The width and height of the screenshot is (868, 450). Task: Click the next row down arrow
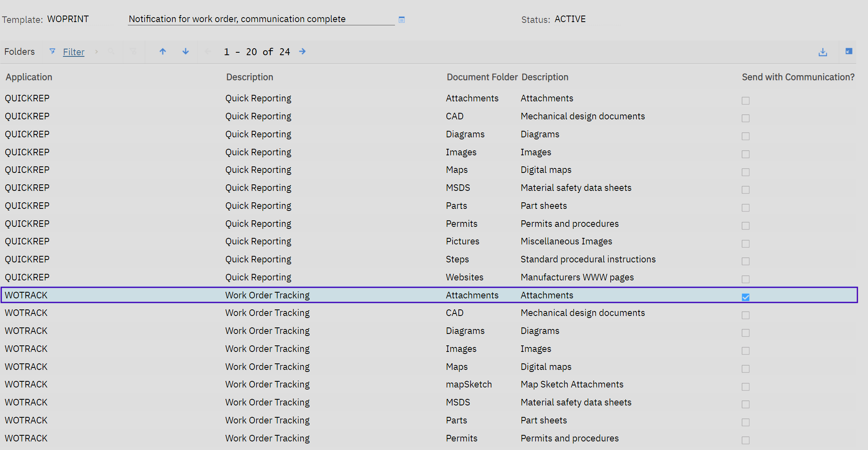click(x=185, y=51)
